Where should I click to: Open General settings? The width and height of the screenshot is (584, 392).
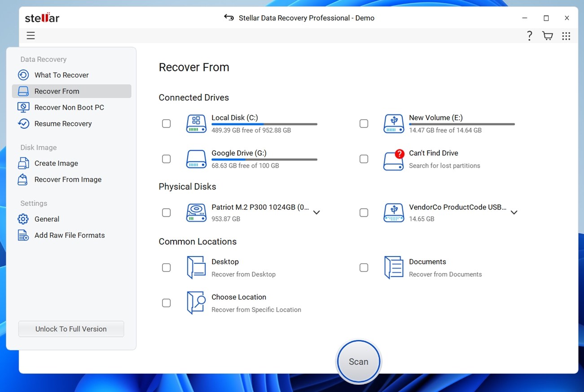(x=47, y=219)
